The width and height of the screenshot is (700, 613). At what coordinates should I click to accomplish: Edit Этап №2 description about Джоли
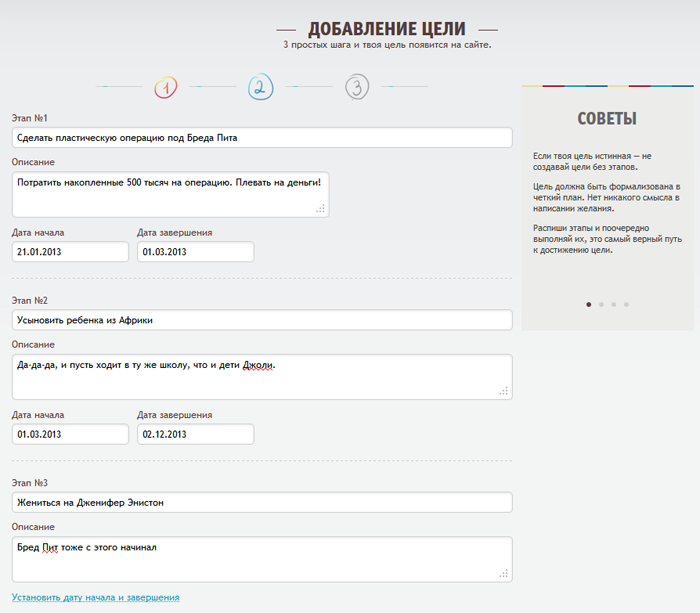[262, 377]
